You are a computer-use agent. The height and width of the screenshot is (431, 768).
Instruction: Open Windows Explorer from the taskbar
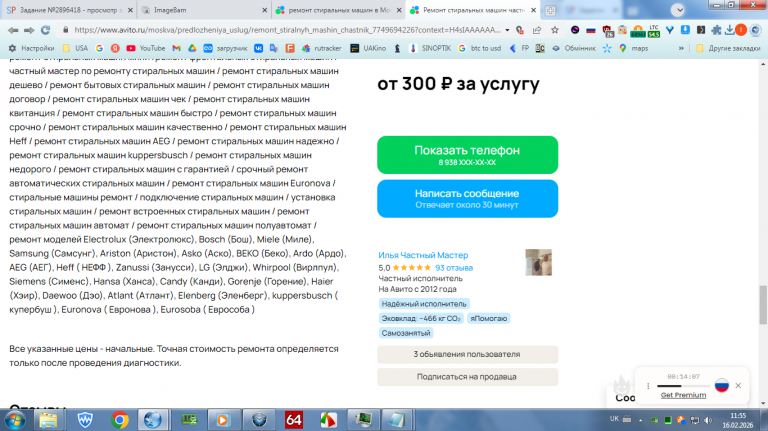click(x=48, y=420)
